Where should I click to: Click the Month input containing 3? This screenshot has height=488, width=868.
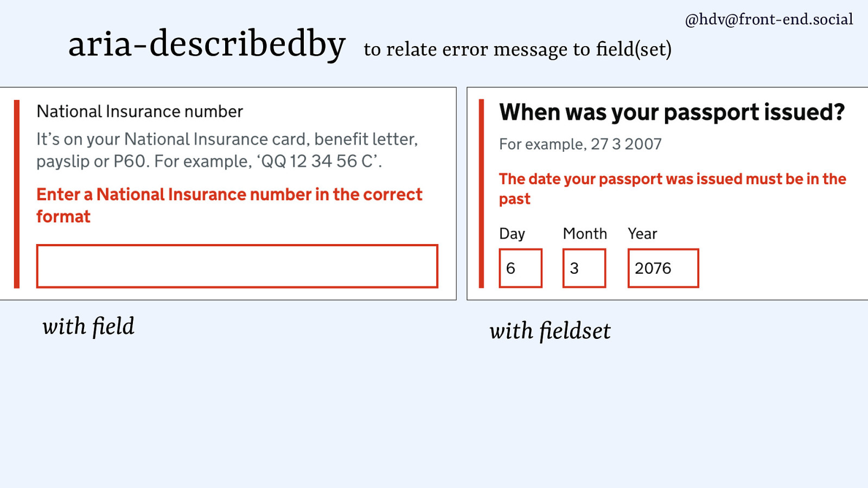coord(584,268)
